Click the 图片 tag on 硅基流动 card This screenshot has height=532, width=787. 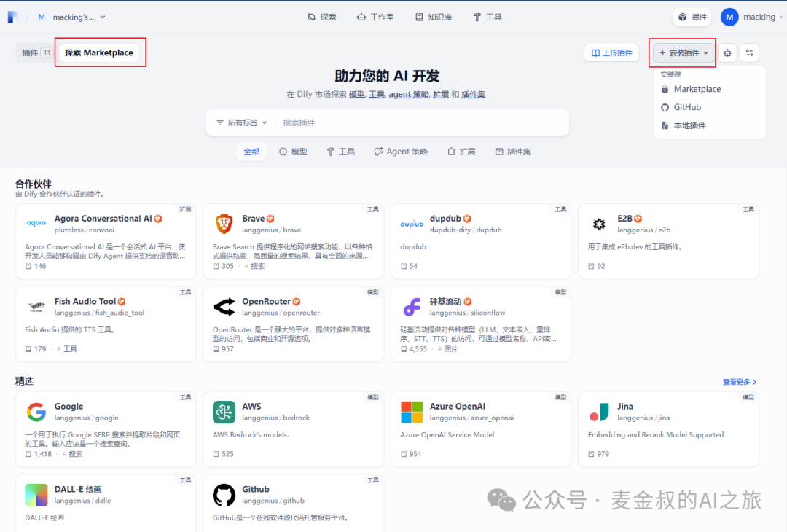click(447, 349)
